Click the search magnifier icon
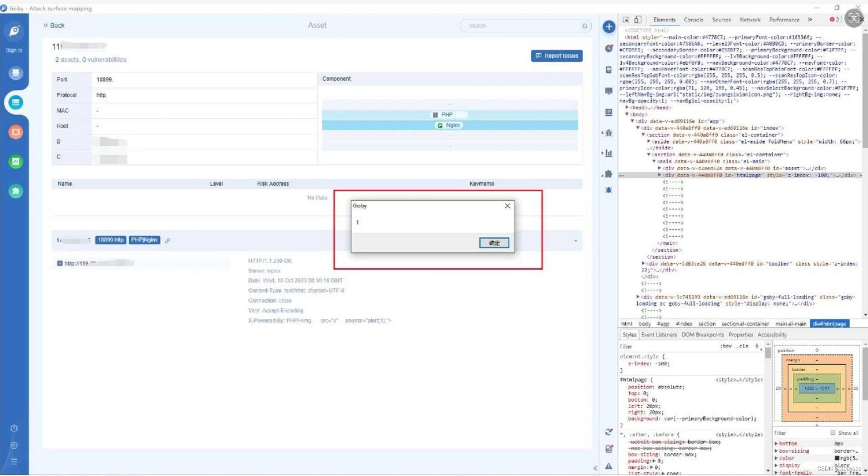This screenshot has height=476, width=868. (584, 26)
